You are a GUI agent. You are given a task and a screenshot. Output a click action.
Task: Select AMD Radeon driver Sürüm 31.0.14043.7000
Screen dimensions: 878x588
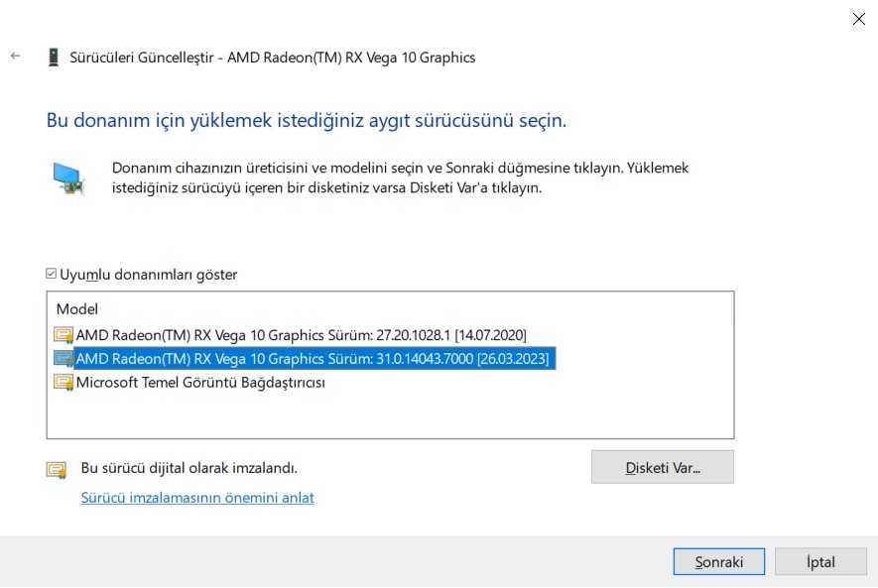pos(313,359)
